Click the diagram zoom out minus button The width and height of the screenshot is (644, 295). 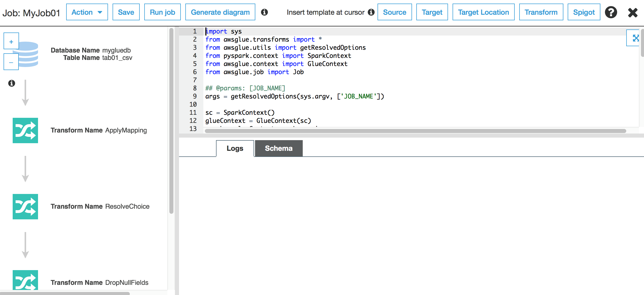point(11,62)
